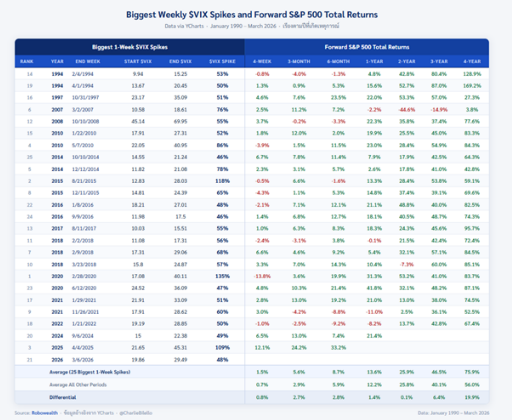
Task: Click the 4-WEEK column header
Action: point(262,62)
